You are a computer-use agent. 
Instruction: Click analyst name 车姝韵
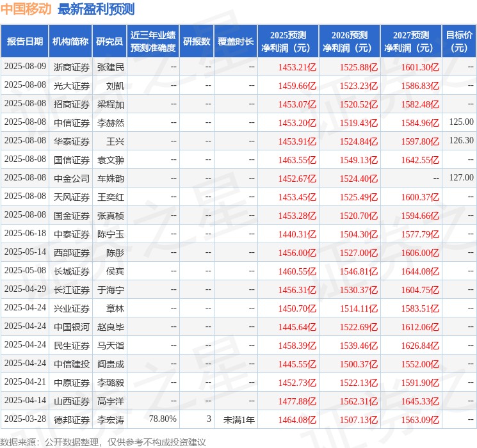coord(111,179)
